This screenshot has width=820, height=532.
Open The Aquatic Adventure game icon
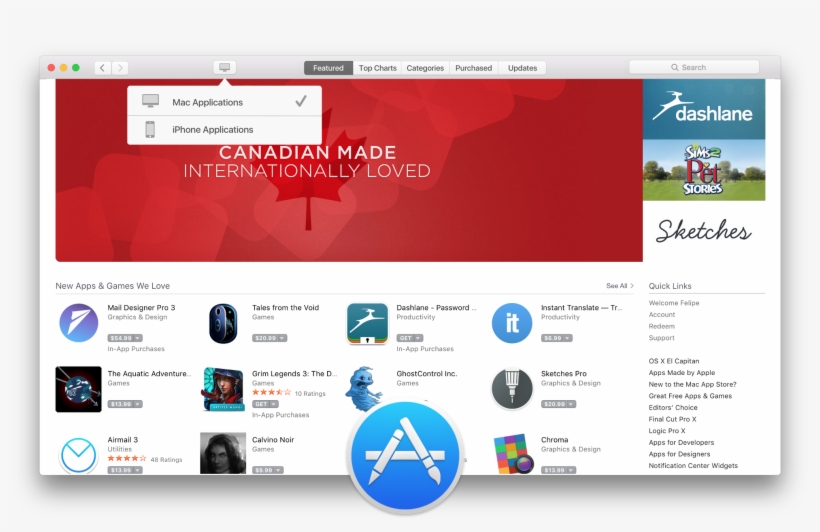click(78, 389)
